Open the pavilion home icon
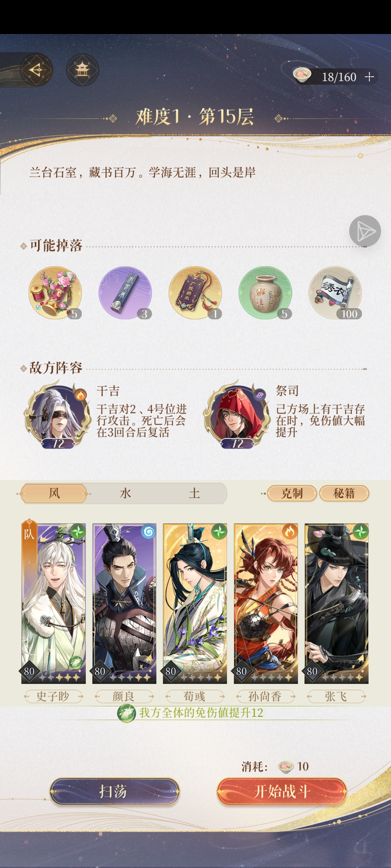The height and width of the screenshot is (868, 391). 83,70
